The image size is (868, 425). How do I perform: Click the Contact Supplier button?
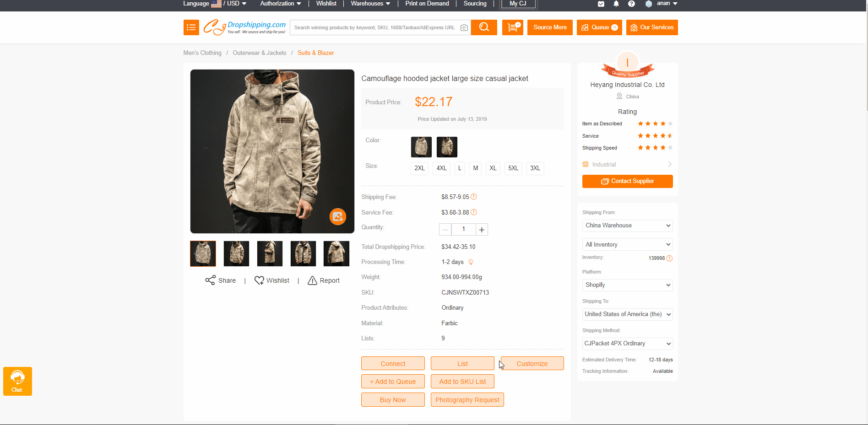(627, 181)
